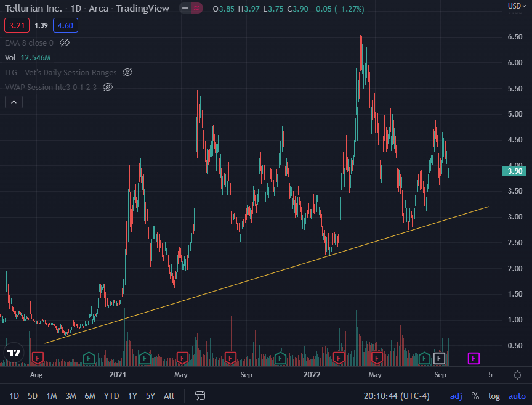Click the VWAP Session hlc3 indicator label
Viewport: 532px width, 405px height.
tap(51, 88)
